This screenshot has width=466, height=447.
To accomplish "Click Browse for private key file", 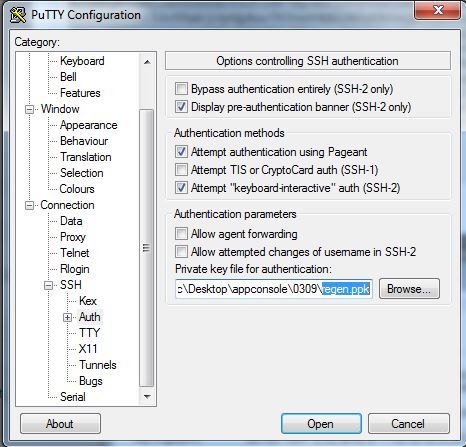I will [409, 289].
